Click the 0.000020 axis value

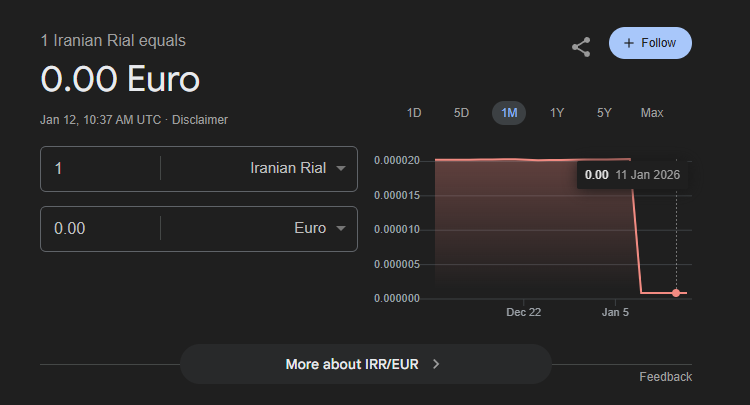pos(397,160)
